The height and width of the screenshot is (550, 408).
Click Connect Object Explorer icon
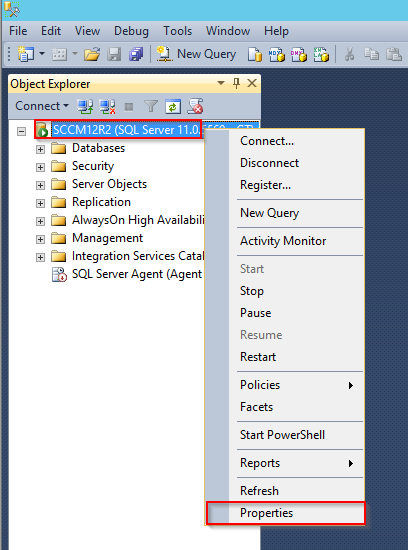(85, 106)
